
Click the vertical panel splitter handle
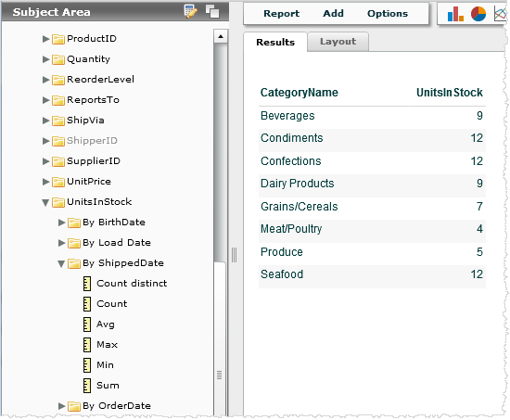coord(235,255)
